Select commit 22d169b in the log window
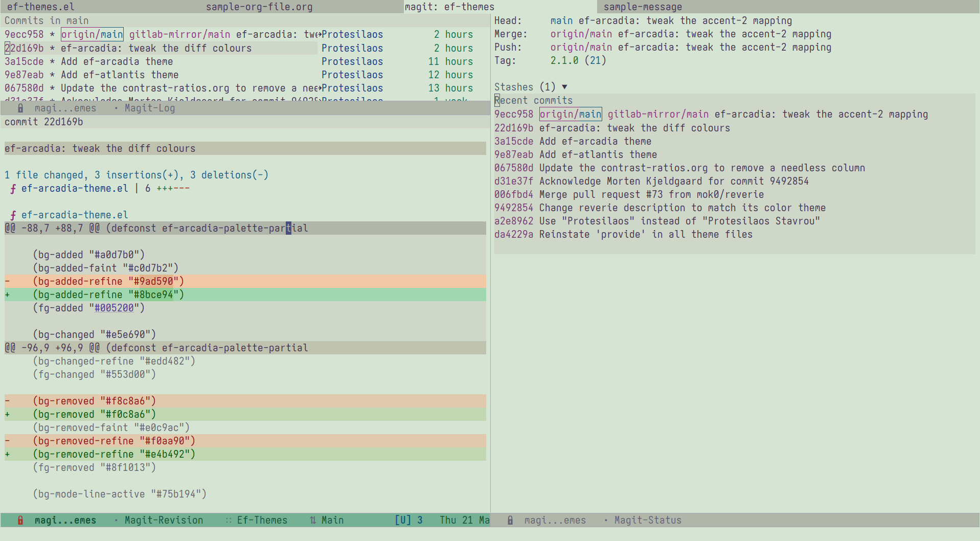The width and height of the screenshot is (980, 541). click(x=161, y=48)
